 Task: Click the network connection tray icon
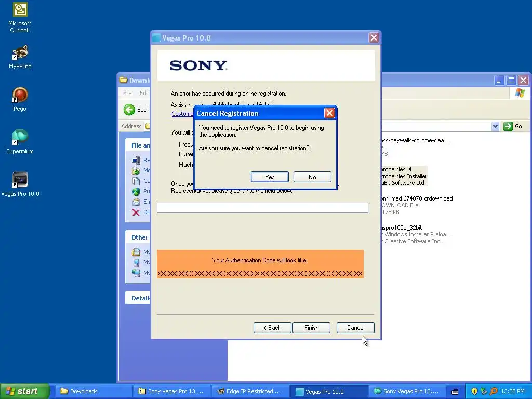484,391
